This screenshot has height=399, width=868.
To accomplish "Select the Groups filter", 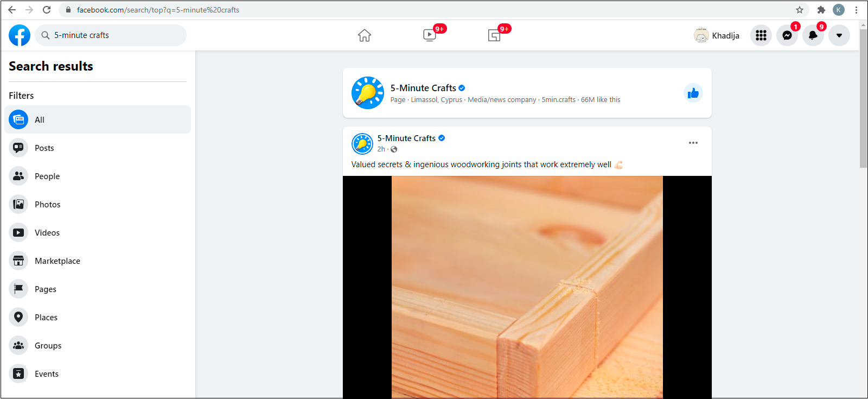I will click(98, 345).
